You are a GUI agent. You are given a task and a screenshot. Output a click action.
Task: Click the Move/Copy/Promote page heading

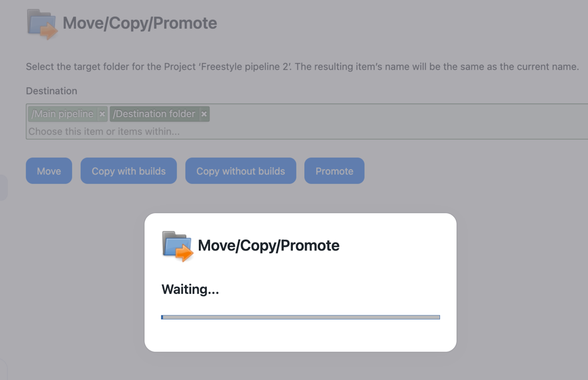pyautogui.click(x=140, y=23)
